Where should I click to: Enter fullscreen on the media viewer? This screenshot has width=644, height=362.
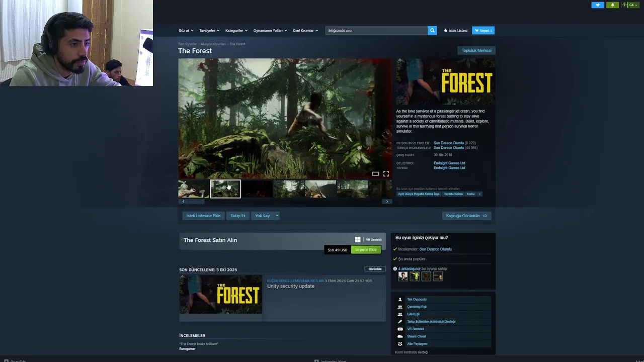point(386,173)
